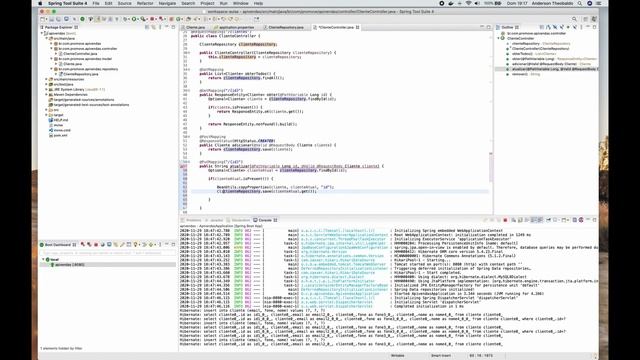The image size is (640, 360).
Task: Toggle Link with Editor in Package Explorer
Action: pos(153,27)
